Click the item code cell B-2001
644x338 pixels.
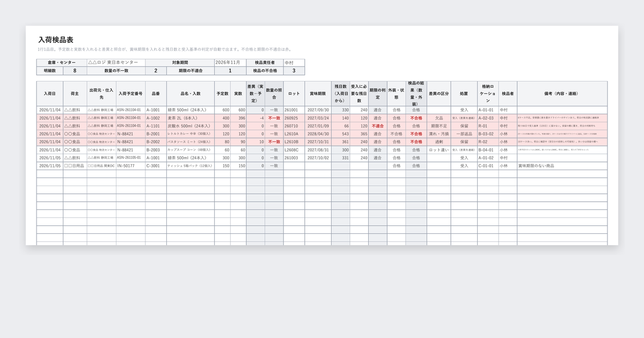[156, 134]
